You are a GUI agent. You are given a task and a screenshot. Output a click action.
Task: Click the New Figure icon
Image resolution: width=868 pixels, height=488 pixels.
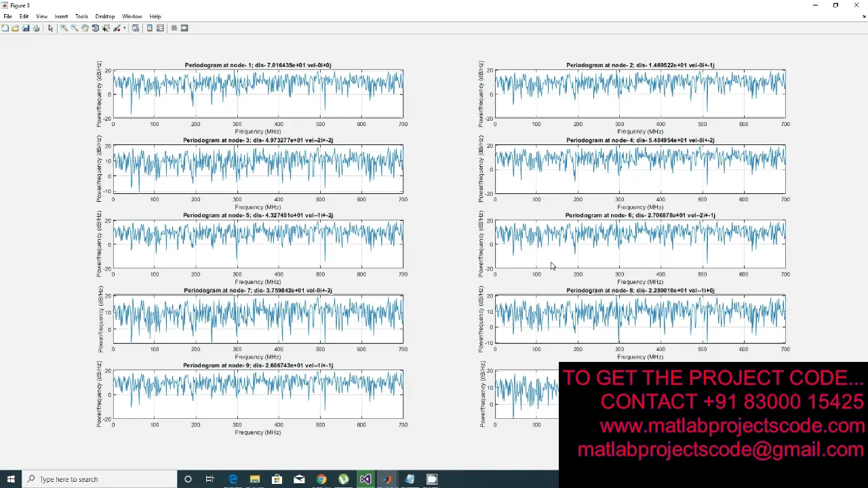(x=5, y=28)
